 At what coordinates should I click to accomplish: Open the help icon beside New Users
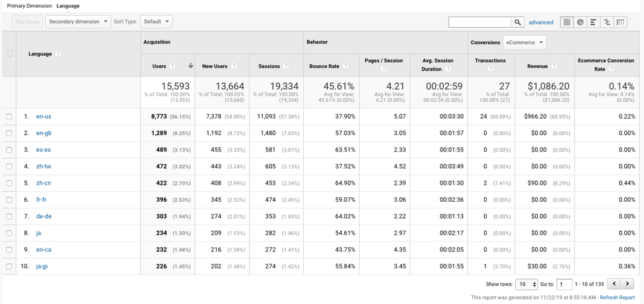pos(234,66)
